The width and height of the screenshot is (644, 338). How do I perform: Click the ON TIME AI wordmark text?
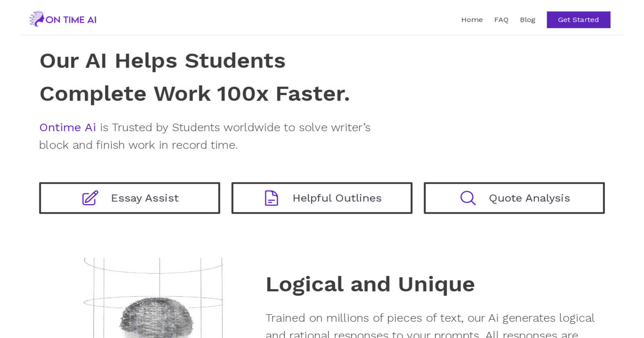tap(71, 19)
